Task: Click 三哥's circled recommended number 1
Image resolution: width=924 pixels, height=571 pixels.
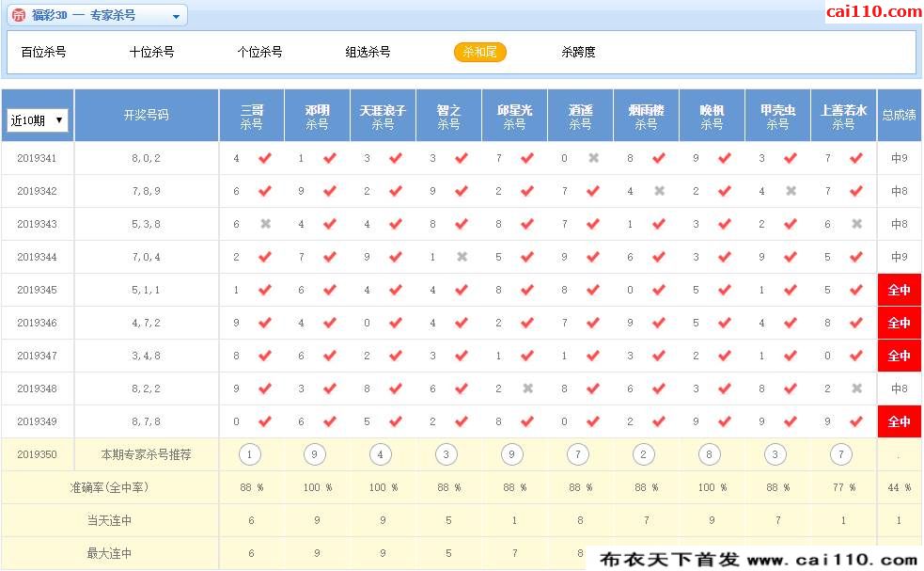Action: point(249,454)
